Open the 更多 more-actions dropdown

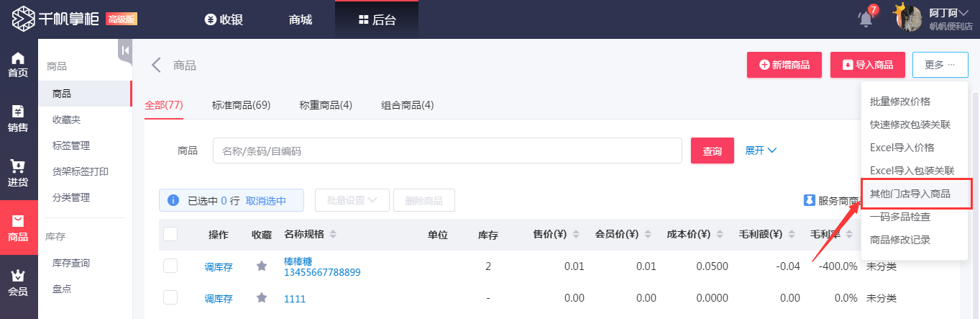[x=940, y=65]
